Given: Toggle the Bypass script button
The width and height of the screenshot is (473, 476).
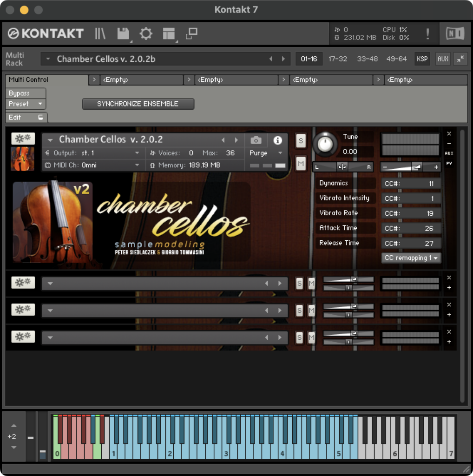Looking at the screenshot, I should (26, 93).
